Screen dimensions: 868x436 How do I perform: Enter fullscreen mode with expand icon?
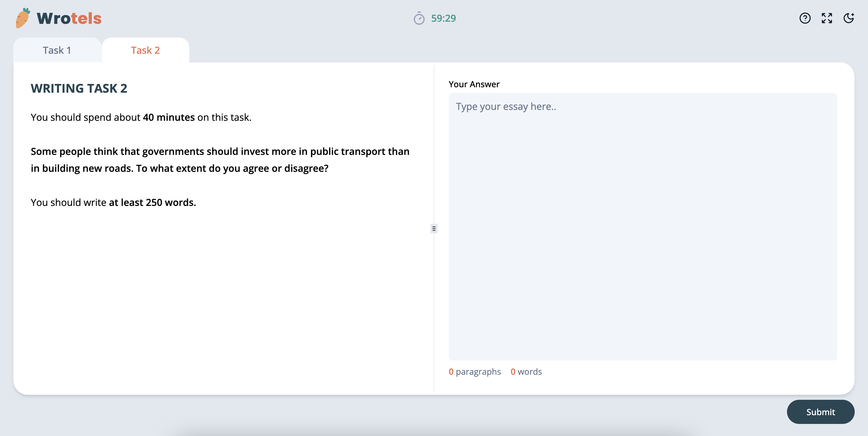click(x=827, y=18)
